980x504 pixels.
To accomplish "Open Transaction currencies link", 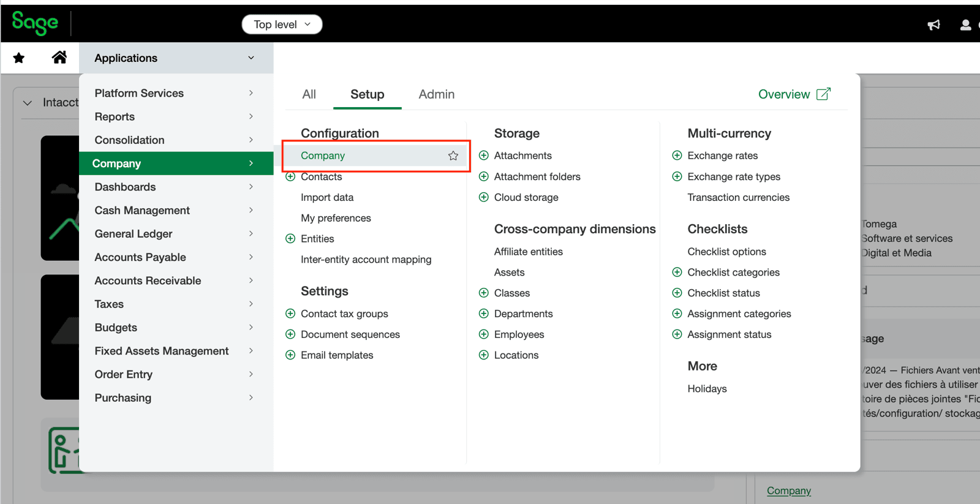I will pos(739,197).
